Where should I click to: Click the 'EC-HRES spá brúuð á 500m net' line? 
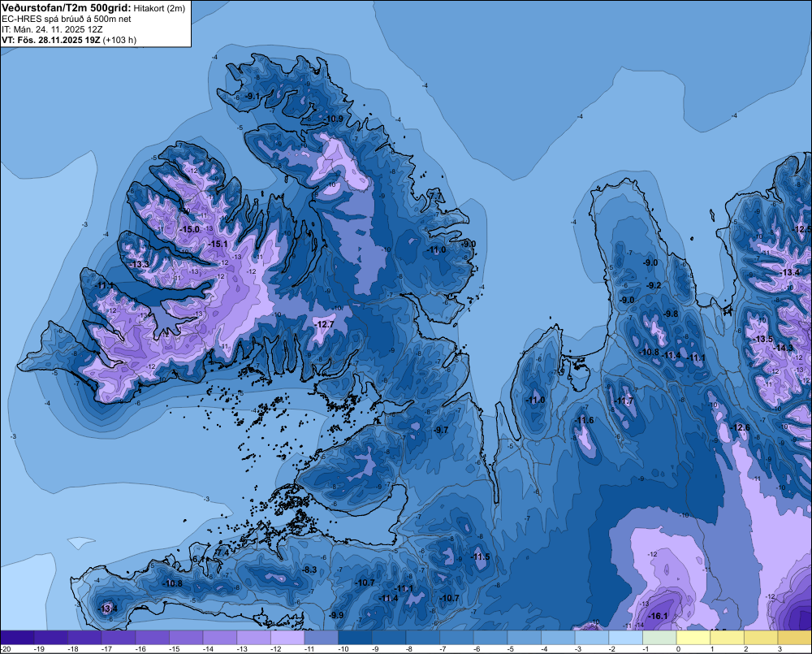(x=67, y=19)
